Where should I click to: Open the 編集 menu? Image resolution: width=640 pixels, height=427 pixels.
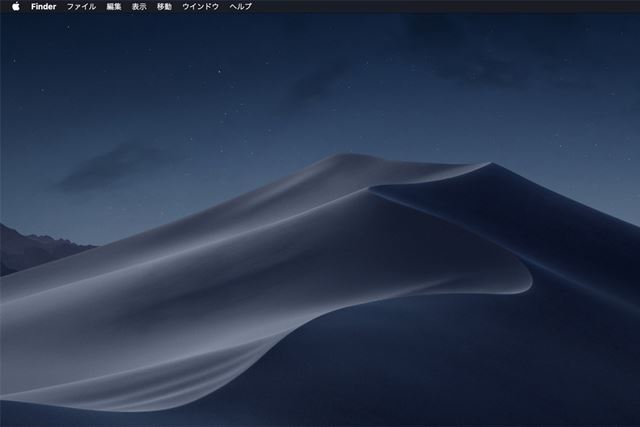114,7
